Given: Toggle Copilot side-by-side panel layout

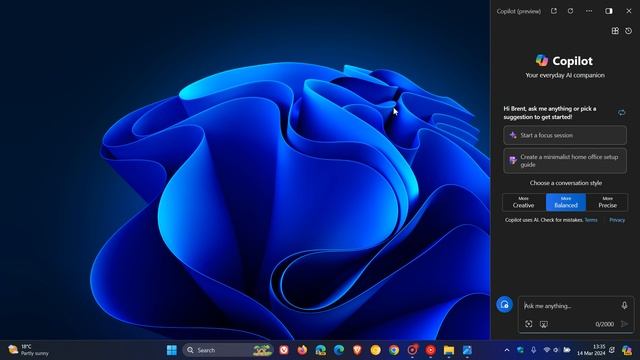Looking at the screenshot, I should pyautogui.click(x=609, y=11).
